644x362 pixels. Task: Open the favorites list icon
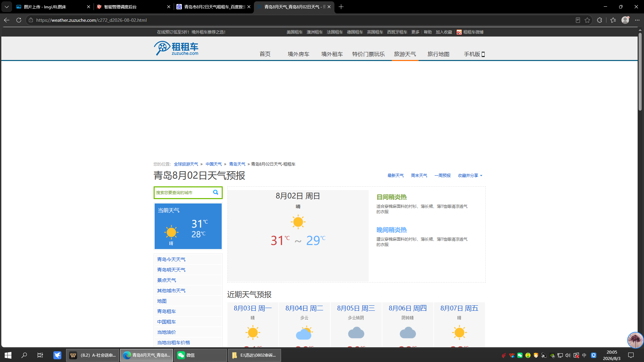[613, 20]
